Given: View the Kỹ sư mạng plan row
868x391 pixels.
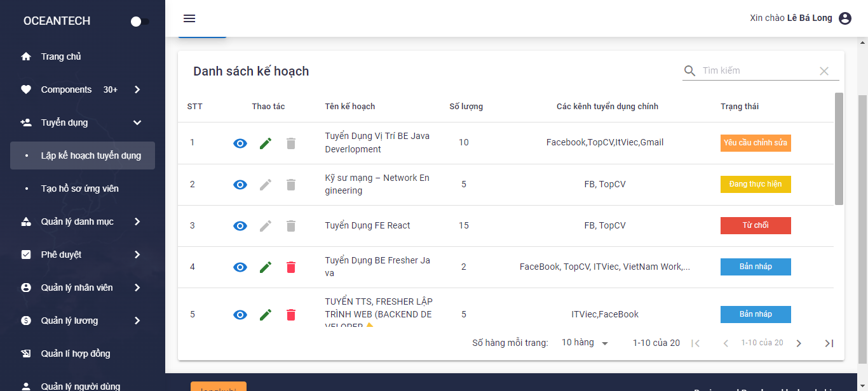Looking at the screenshot, I should (x=240, y=185).
